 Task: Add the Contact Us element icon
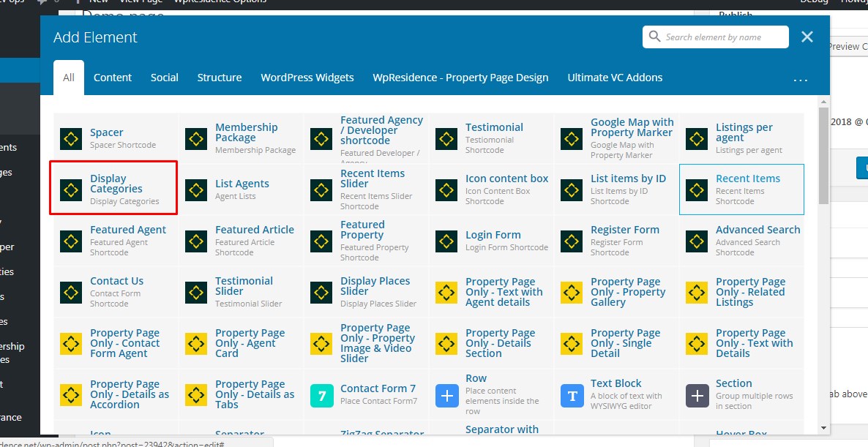pos(71,293)
